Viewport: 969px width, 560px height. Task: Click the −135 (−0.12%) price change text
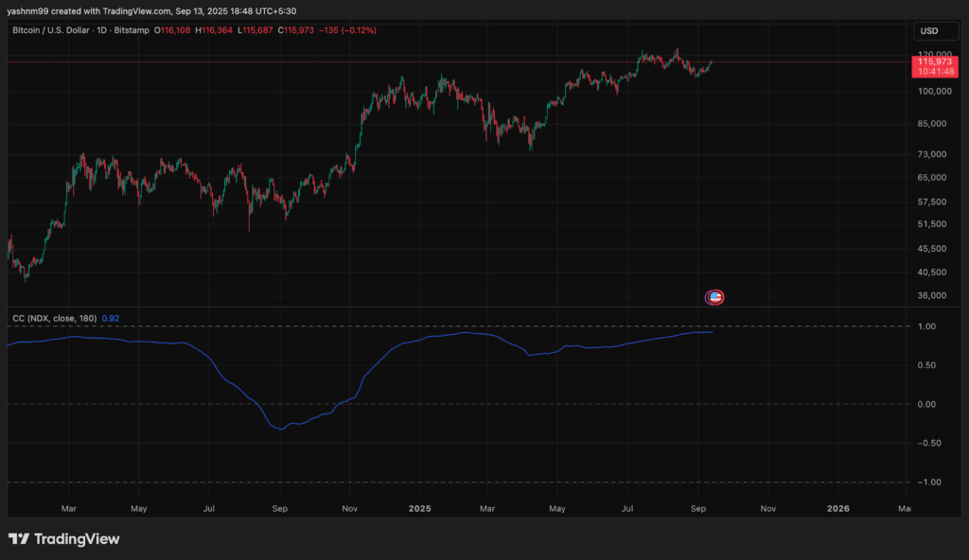pyautogui.click(x=349, y=31)
